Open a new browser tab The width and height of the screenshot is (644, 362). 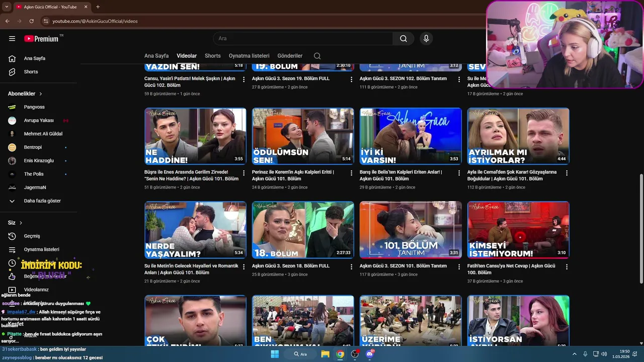point(98,7)
